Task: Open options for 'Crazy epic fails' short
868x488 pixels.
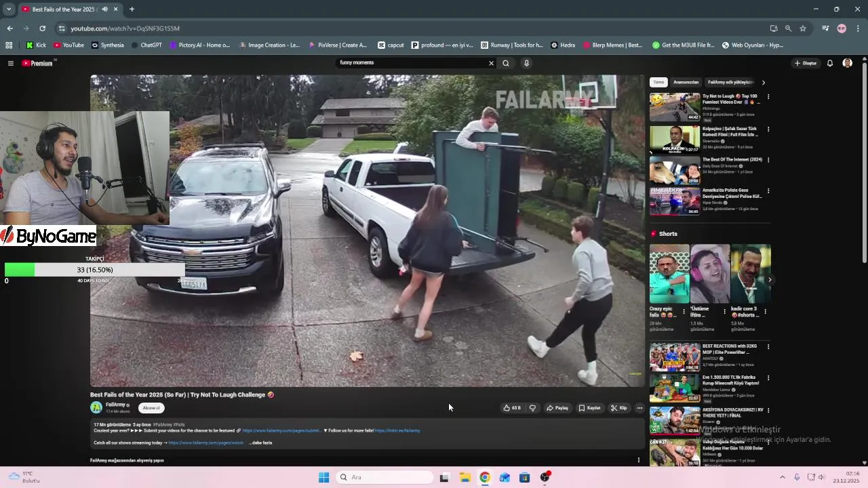Action: pos(684,312)
